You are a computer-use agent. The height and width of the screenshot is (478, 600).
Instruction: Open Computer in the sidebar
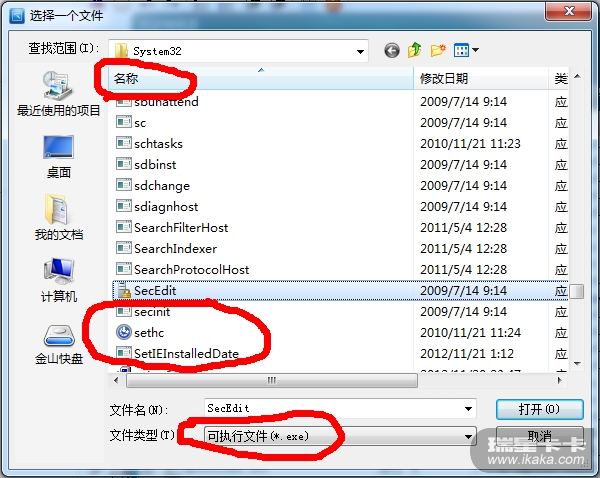point(59,280)
